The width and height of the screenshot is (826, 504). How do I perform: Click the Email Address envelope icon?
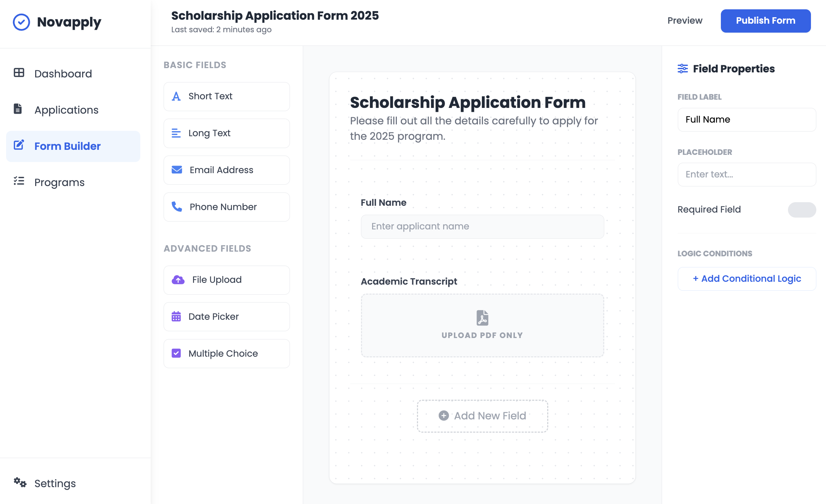pyautogui.click(x=177, y=170)
